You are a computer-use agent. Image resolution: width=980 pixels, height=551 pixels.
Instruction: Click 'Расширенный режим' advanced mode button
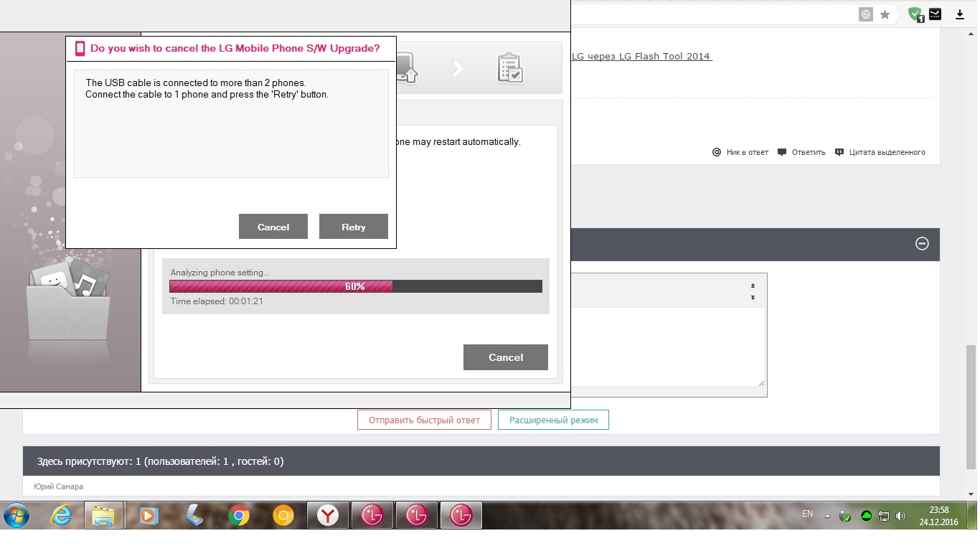pos(553,420)
